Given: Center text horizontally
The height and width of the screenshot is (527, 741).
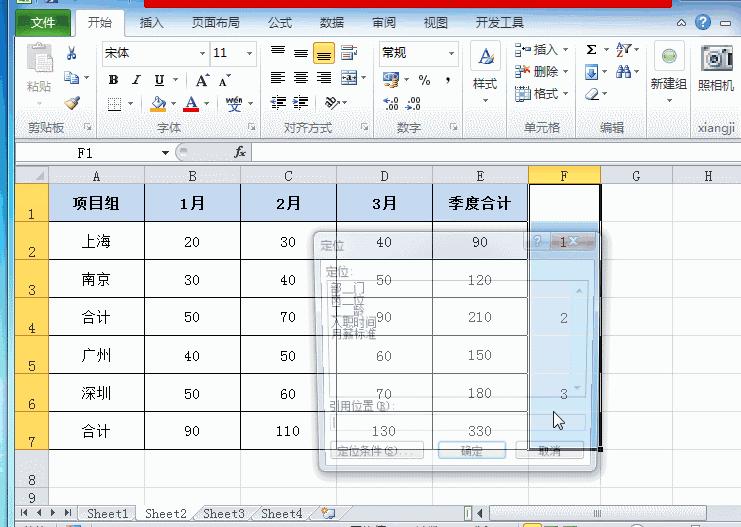Looking at the screenshot, I should point(301,77).
